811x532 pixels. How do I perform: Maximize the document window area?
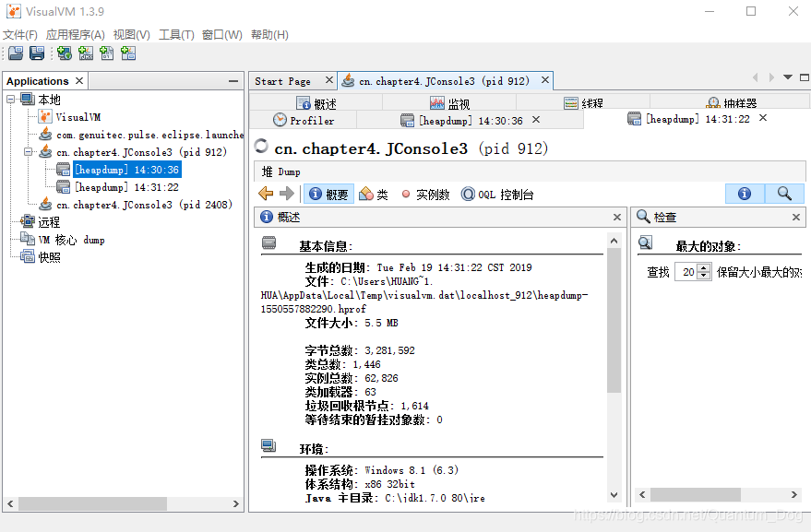(805, 77)
